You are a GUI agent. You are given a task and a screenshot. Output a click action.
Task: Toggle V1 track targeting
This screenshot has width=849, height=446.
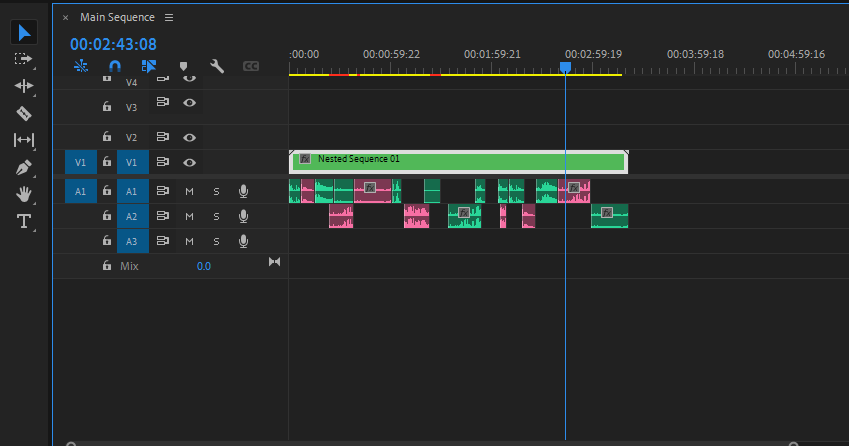(133, 162)
